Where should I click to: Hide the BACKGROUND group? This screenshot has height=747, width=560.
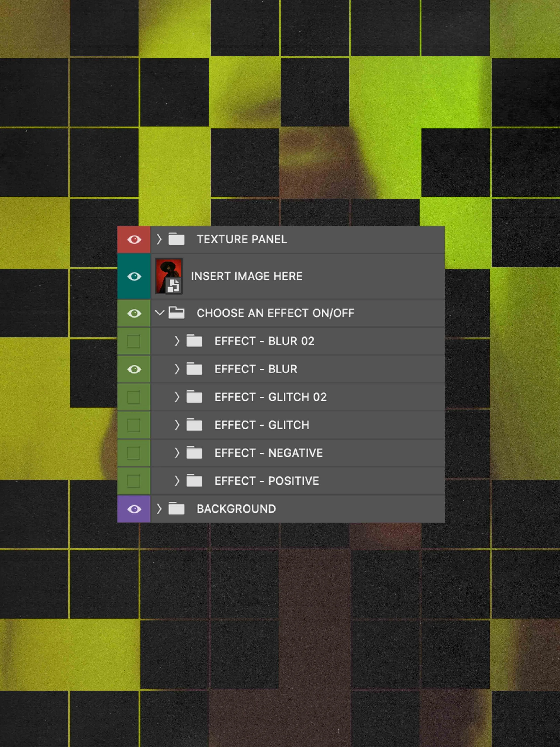134,509
